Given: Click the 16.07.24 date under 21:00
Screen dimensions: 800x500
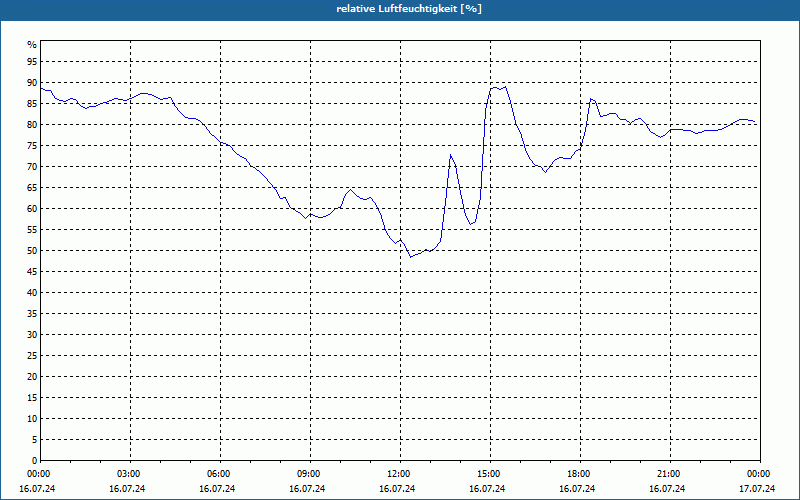Looking at the screenshot, I should (x=667, y=489).
